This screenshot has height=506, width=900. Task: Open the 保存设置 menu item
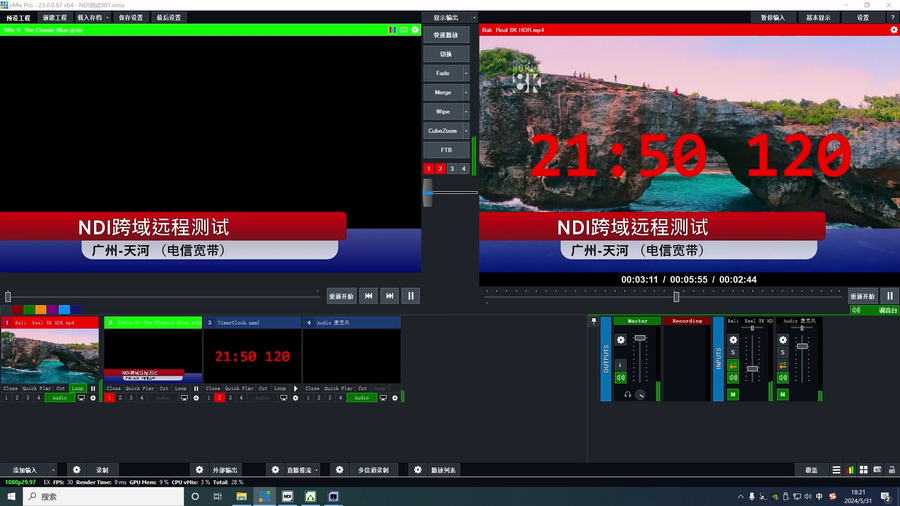(130, 17)
